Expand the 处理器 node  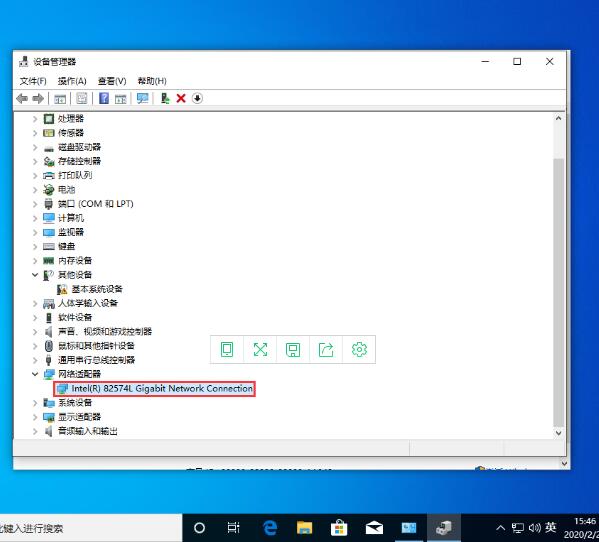[x=35, y=119]
